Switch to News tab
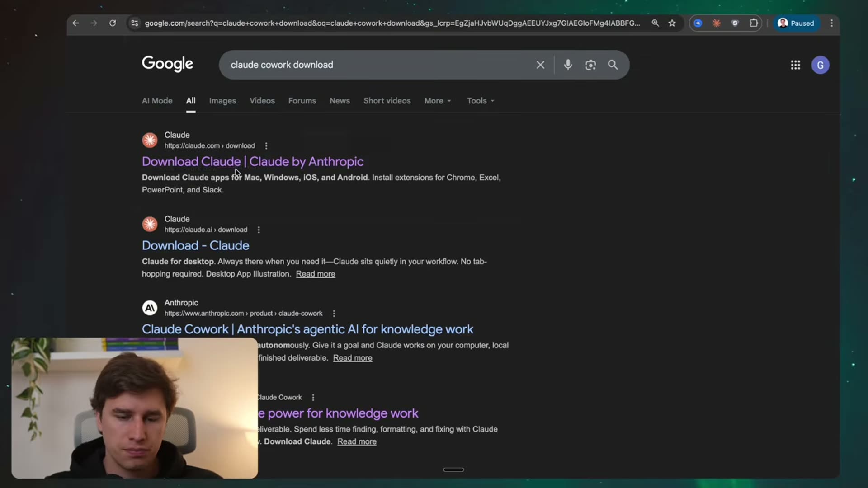The image size is (868, 488). coord(340,101)
